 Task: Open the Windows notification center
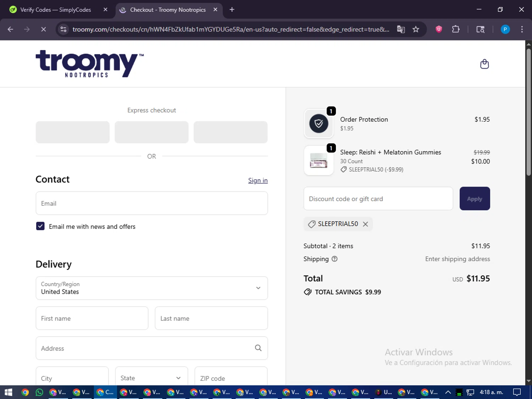point(517,392)
